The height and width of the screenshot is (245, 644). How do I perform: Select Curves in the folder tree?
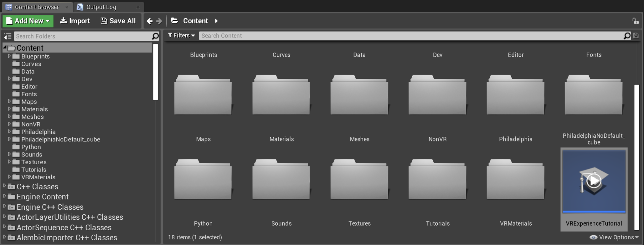coord(31,64)
